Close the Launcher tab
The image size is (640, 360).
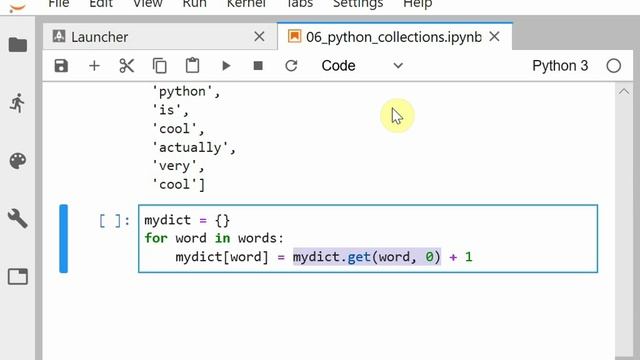click(x=259, y=37)
